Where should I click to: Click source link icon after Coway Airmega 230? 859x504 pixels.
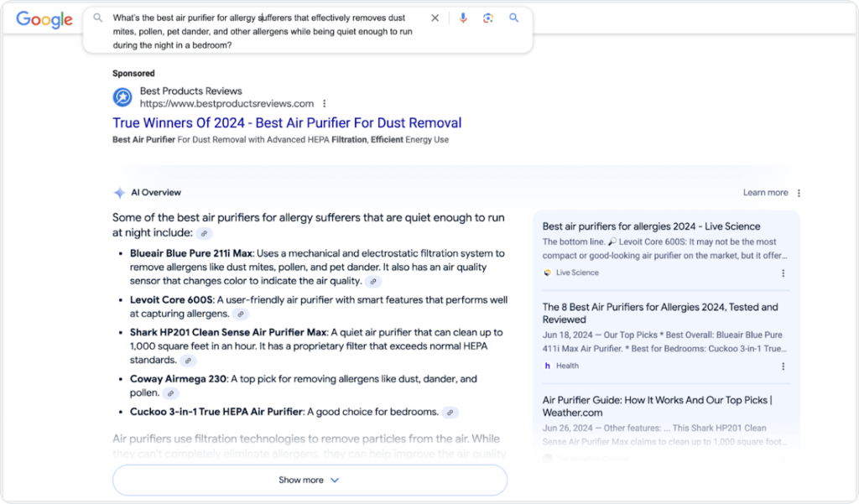click(x=170, y=392)
